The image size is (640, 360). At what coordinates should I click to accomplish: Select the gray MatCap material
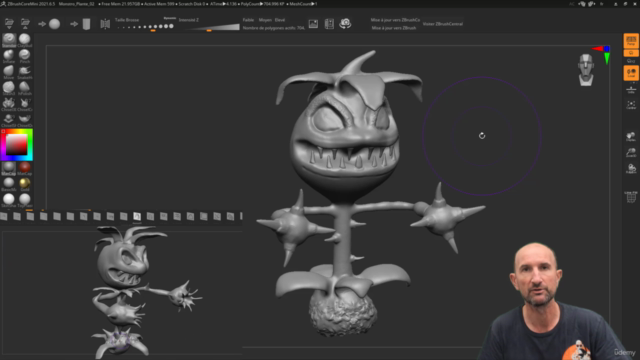pos(9,168)
